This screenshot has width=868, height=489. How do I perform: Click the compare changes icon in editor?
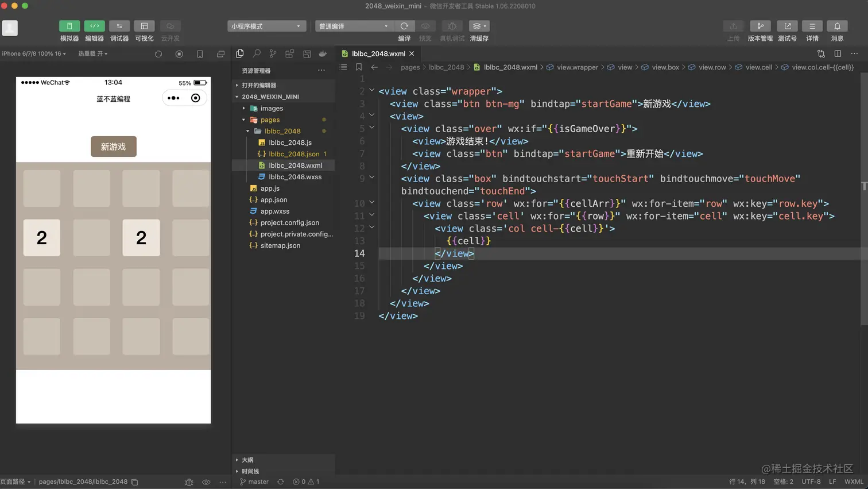pyautogui.click(x=821, y=53)
